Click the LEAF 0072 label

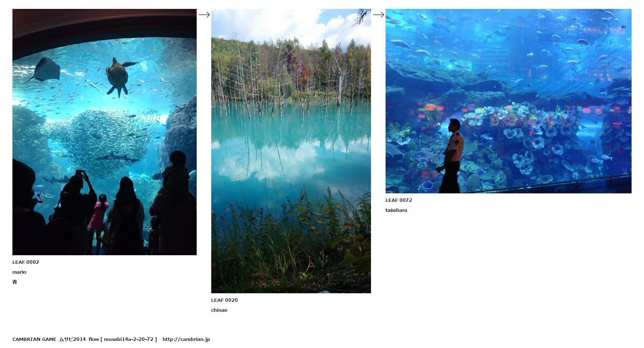399,200
